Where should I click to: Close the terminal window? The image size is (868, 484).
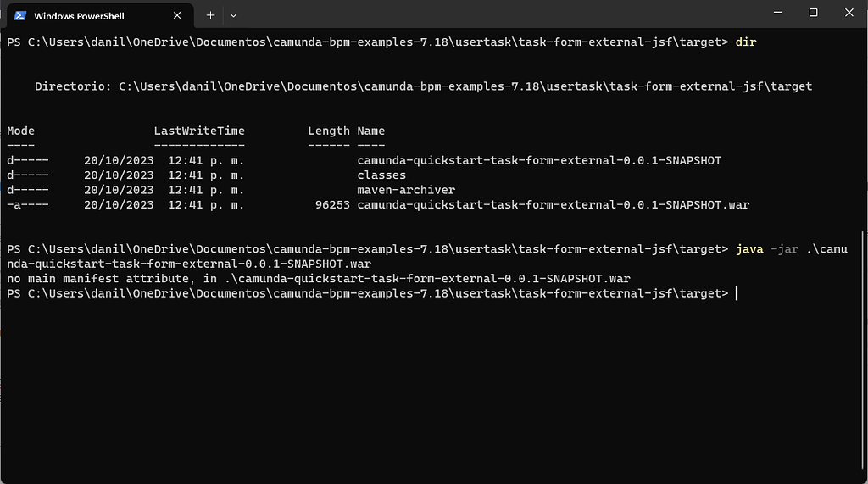[x=849, y=12]
